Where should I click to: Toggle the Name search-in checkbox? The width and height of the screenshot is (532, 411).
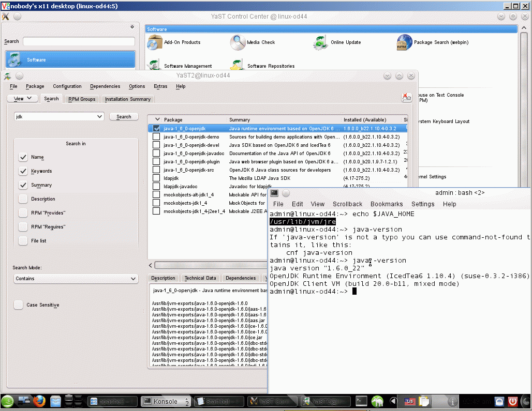(23, 157)
